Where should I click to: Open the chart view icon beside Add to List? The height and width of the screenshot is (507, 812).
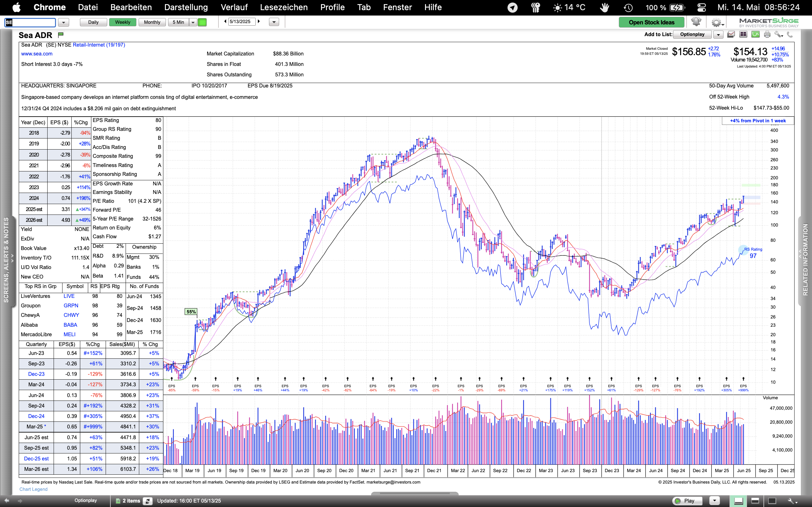[731, 34]
